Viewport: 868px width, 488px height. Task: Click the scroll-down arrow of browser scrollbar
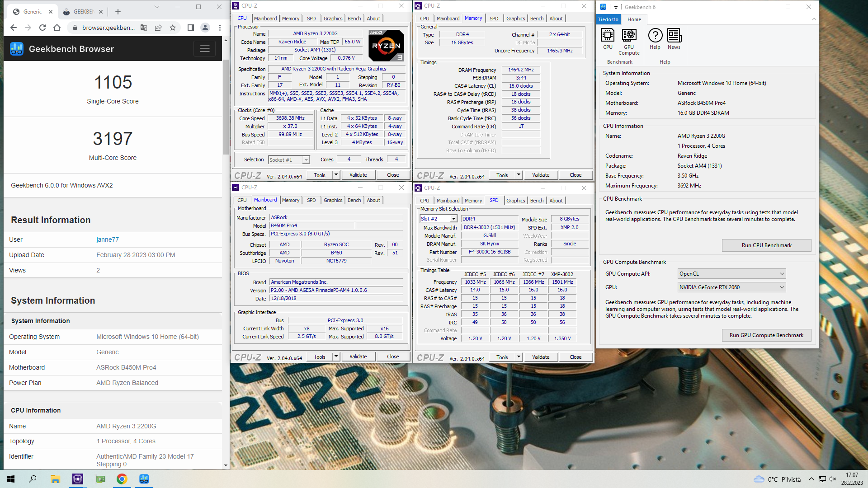226,465
